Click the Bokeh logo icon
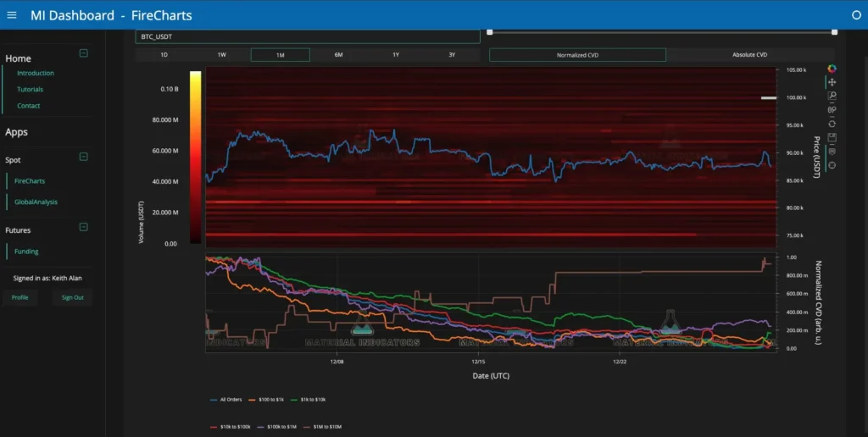Image resolution: width=868 pixels, height=437 pixels. [x=832, y=69]
